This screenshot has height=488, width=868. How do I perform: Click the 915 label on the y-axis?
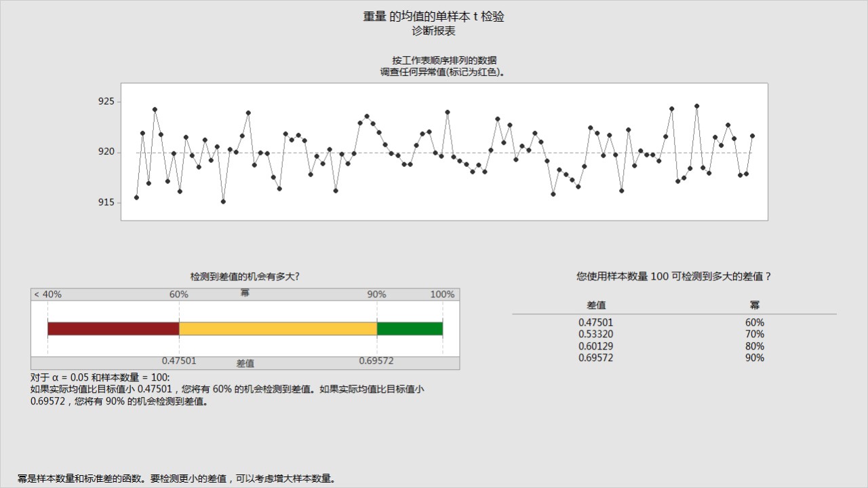coord(105,202)
